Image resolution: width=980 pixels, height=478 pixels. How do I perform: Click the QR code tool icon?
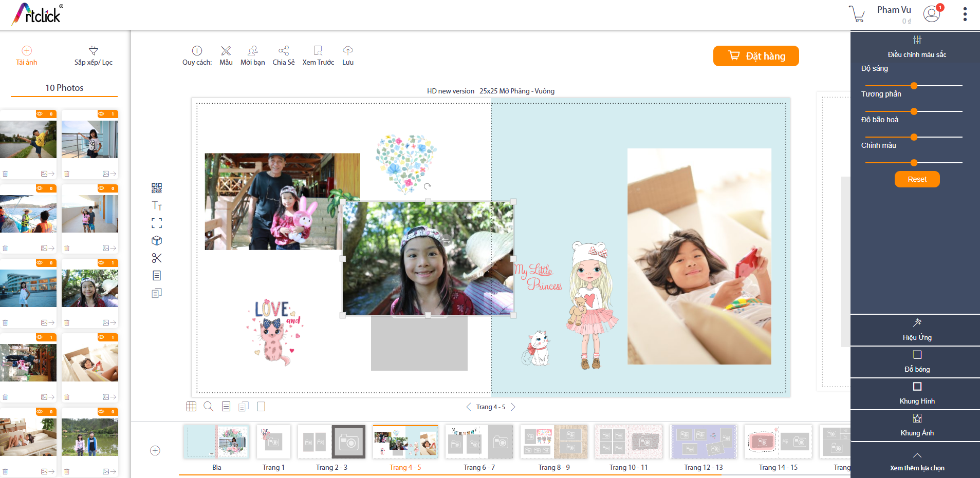tap(157, 188)
